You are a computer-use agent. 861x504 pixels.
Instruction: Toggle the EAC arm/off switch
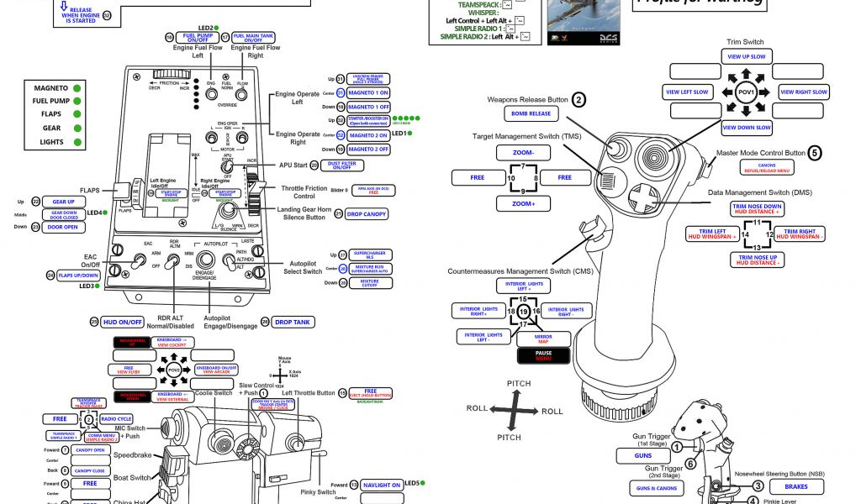(137, 263)
